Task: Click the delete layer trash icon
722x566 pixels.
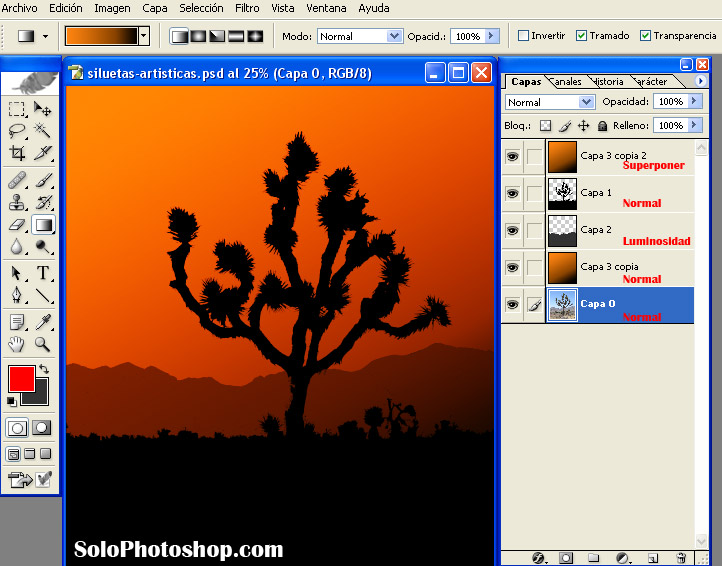Action: point(681,557)
